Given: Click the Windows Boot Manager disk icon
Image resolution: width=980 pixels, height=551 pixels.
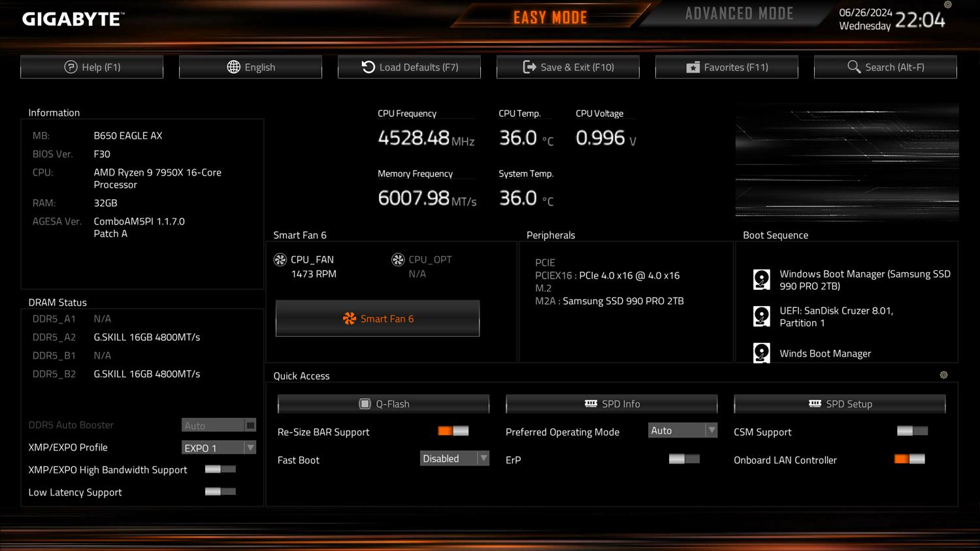Looking at the screenshot, I should (761, 279).
